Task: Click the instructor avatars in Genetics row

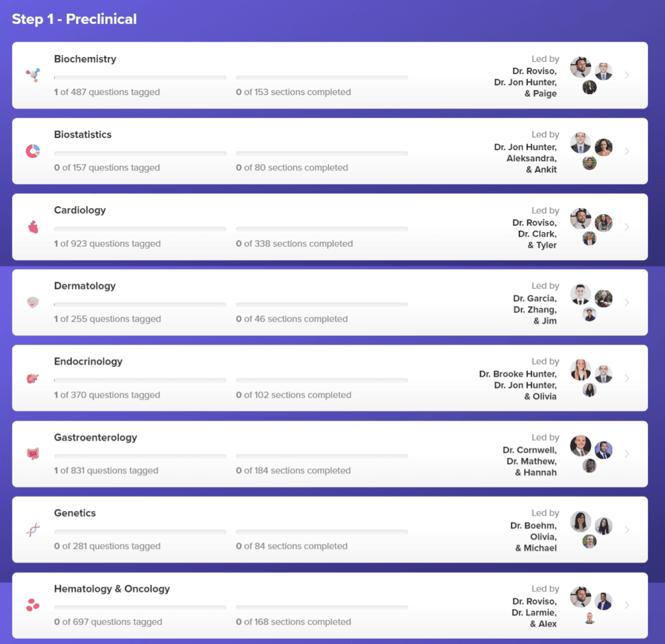Action: point(591,530)
